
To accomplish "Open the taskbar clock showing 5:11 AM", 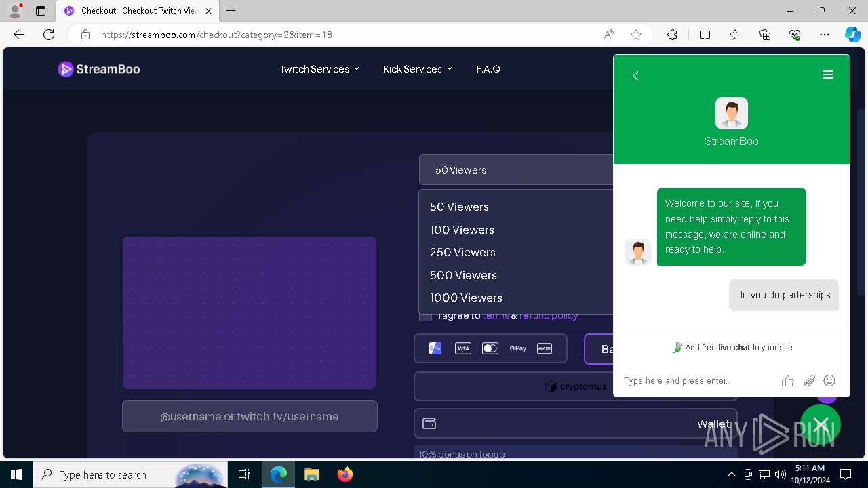I will click(810, 474).
